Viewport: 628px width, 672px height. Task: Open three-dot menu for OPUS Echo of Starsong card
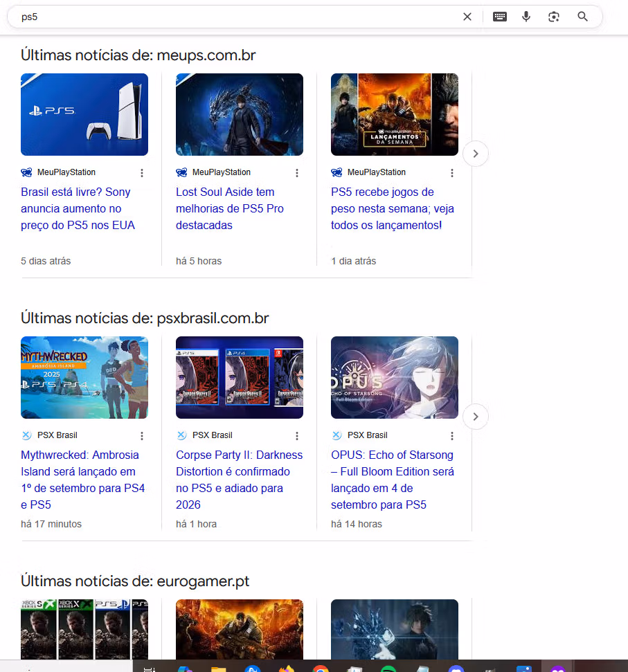tap(452, 436)
